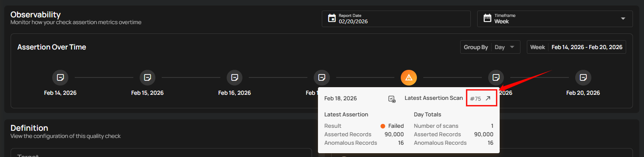Click the Feb 14, 2026 assertion marker icon
Image resolution: width=644 pixels, height=157 pixels.
pos(60,77)
